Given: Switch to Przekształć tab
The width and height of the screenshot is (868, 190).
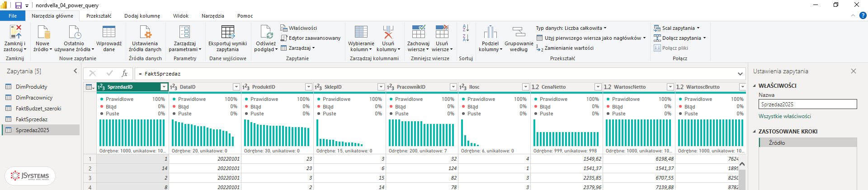Looking at the screenshot, I should click(x=99, y=16).
